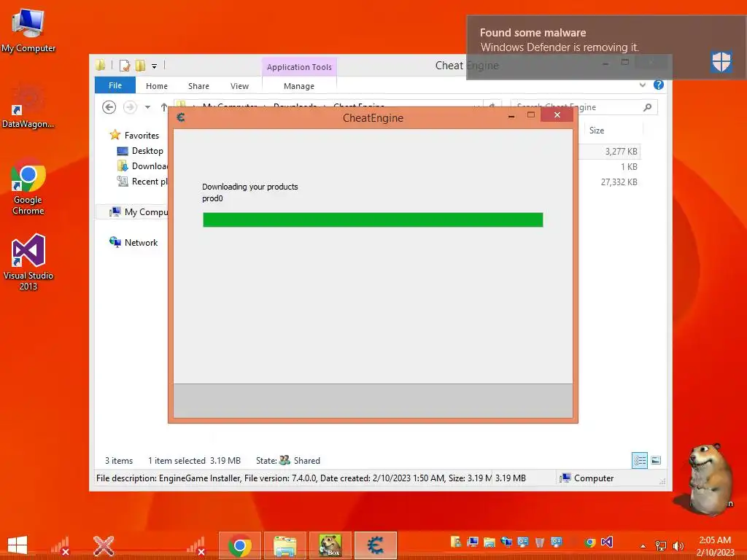The image size is (747, 560).
Task: Click the Computer status bar entry
Action: (x=587, y=478)
